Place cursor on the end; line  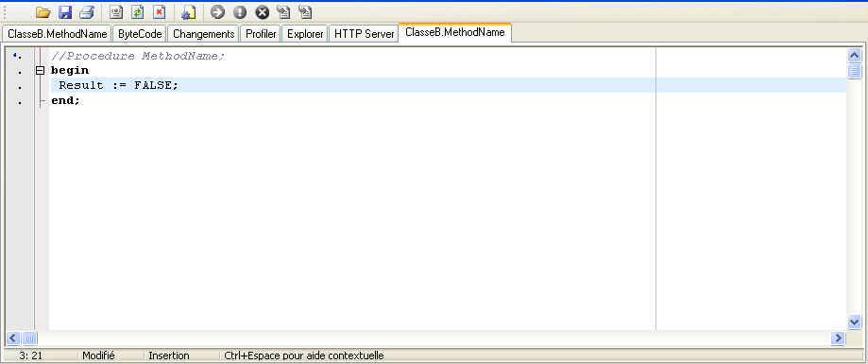pyautogui.click(x=65, y=100)
